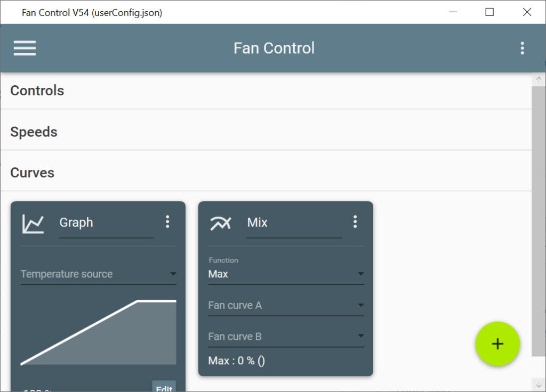This screenshot has width=546, height=392.
Task: Click the 'Max : 0 % ()' readout
Action: [x=236, y=361]
